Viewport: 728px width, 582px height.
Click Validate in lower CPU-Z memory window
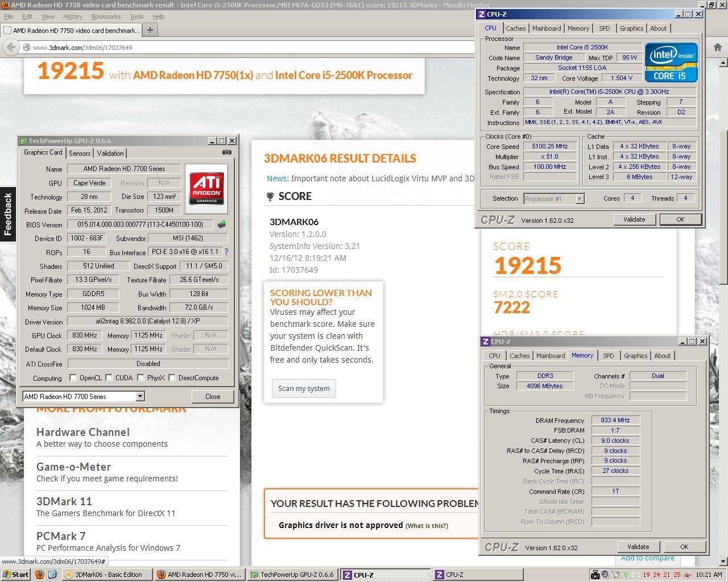point(638,547)
